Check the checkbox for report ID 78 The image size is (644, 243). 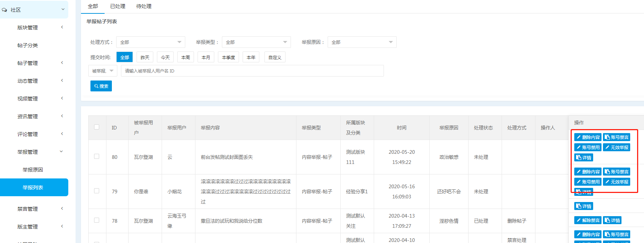pos(97,220)
